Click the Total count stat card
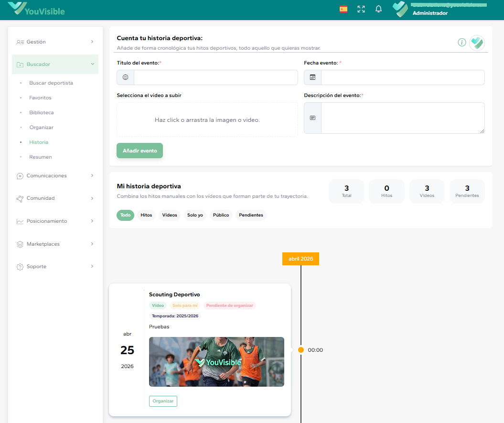Screen dimensions: 504x423 click(x=346, y=191)
